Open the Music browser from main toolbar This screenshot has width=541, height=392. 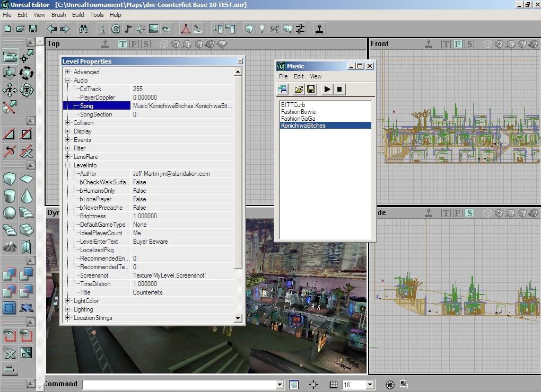click(128, 29)
